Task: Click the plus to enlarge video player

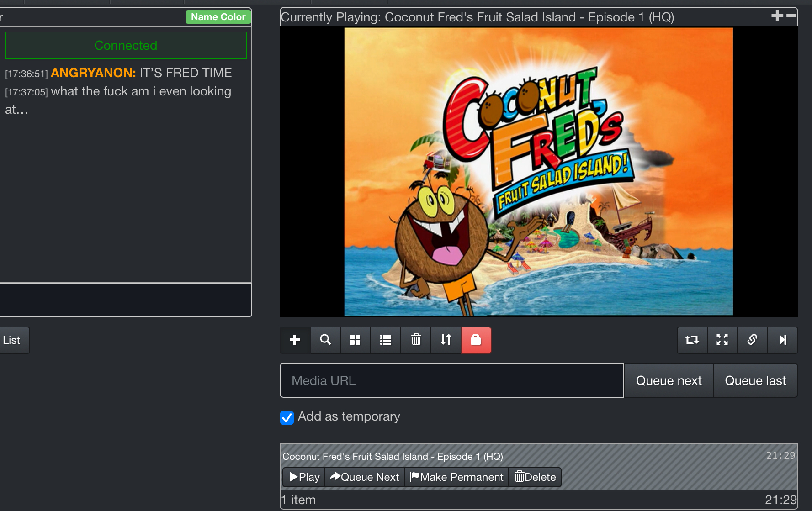Action: coord(777,16)
